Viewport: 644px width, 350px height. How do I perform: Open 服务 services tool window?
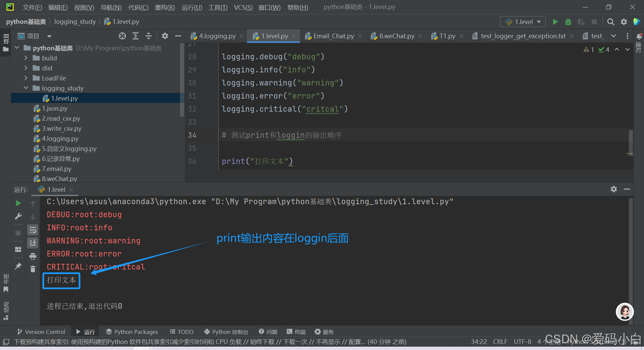tap(324, 332)
